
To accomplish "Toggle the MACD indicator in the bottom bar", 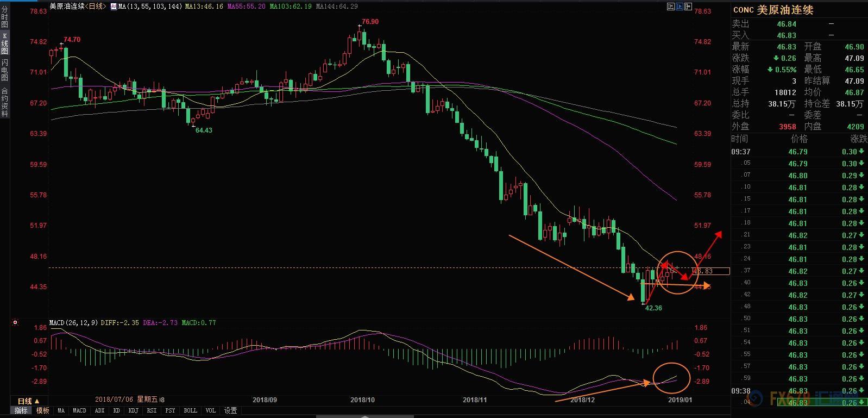I will point(79,410).
